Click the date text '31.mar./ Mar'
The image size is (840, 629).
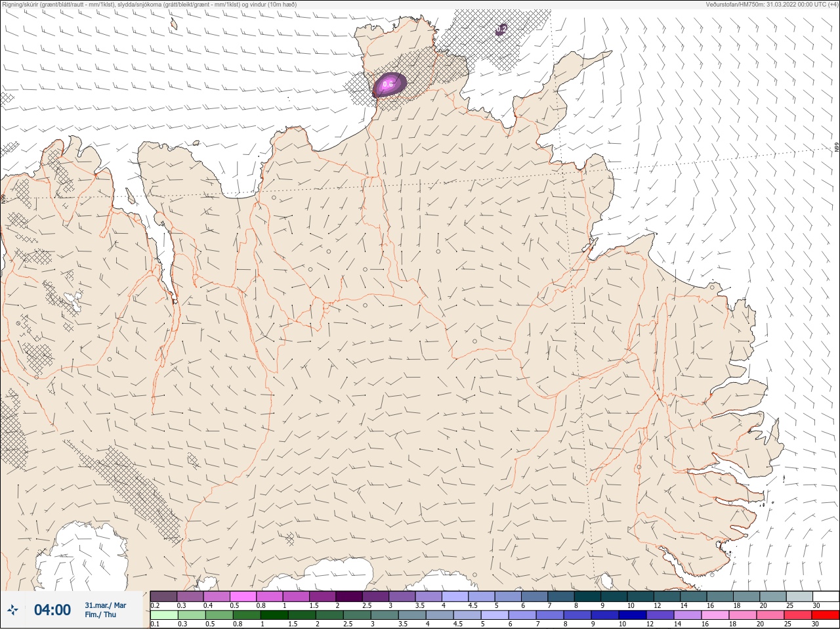click(105, 605)
